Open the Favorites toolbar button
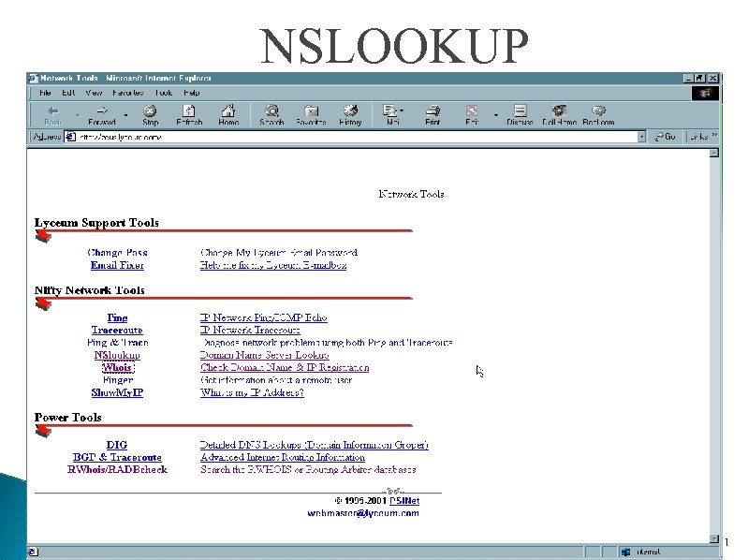Screen dimensions: 748x560 [311, 115]
